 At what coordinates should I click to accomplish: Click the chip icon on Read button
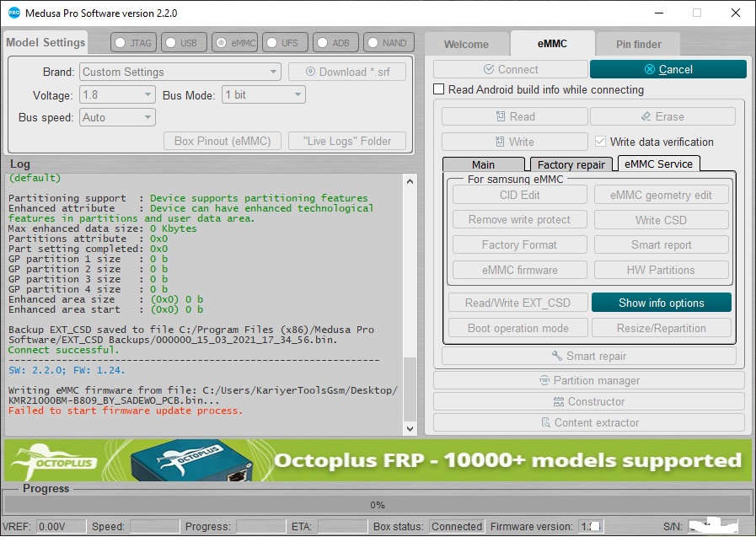tap(501, 116)
